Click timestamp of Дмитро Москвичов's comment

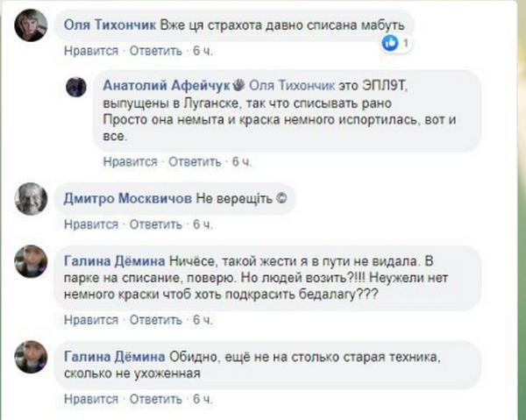coord(203,225)
